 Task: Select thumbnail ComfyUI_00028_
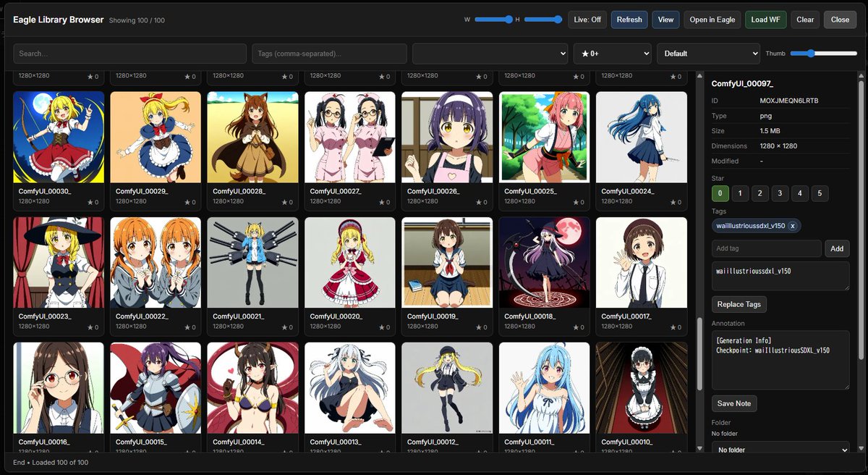[252, 137]
